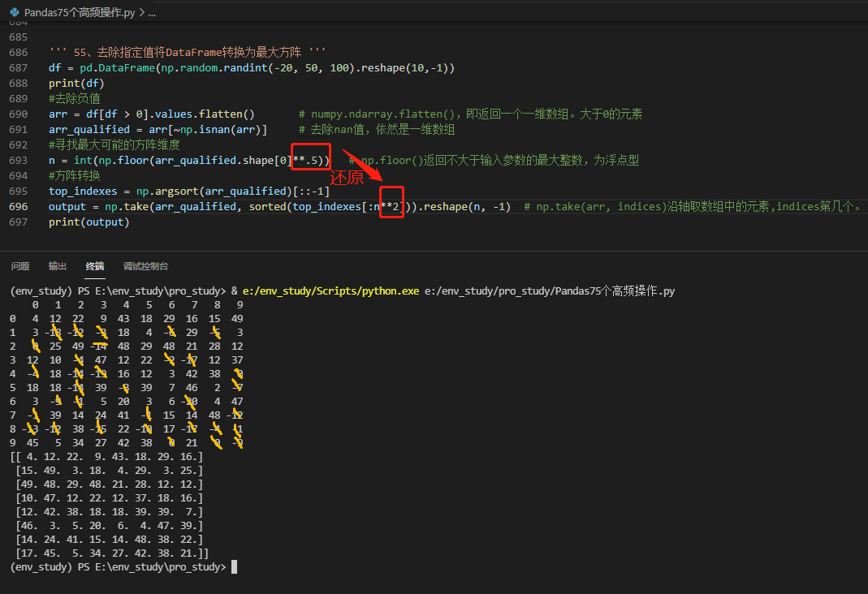Open the 调试控制台 panel tab
Screen dimensions: 868x594
click(145, 266)
